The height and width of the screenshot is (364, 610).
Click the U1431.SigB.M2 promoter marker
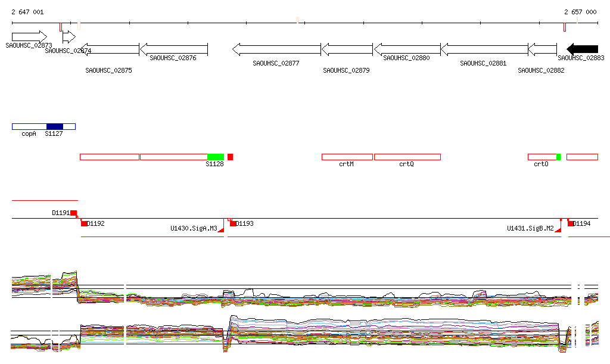(558, 229)
